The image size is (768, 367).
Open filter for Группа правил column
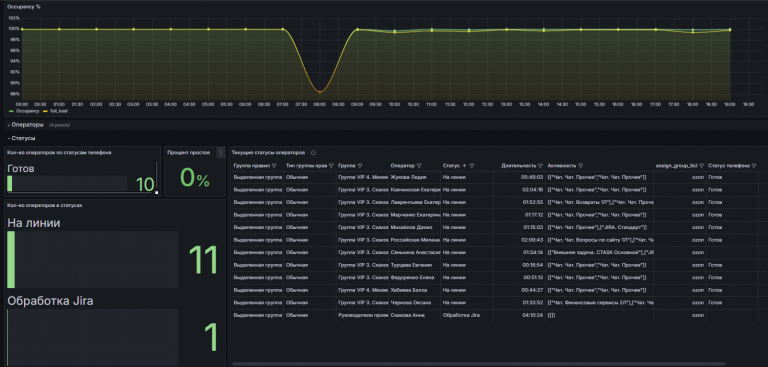point(274,166)
